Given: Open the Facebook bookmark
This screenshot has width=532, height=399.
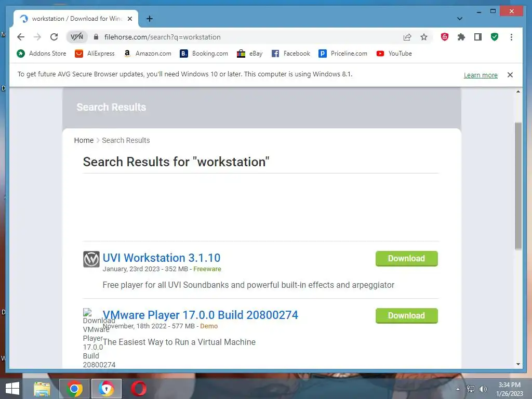Looking at the screenshot, I should (291, 54).
